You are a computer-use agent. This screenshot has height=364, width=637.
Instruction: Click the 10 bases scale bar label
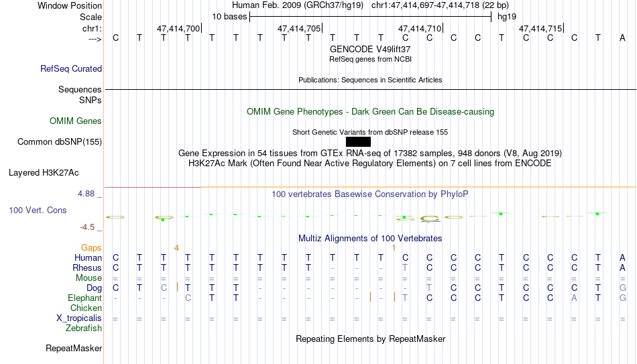229,17
